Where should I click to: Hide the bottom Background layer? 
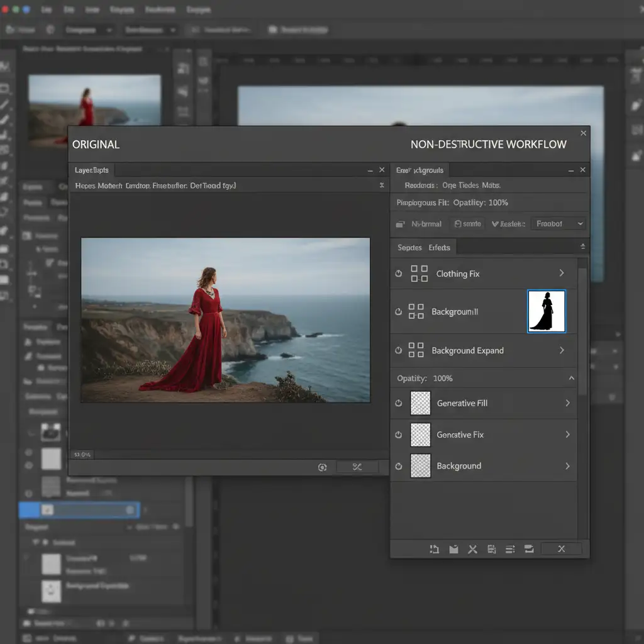point(398,466)
